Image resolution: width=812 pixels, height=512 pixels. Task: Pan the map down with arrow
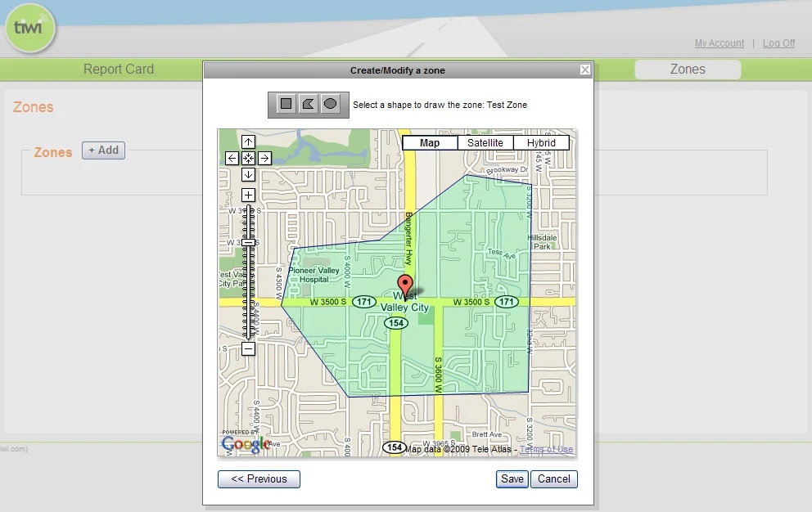(x=248, y=174)
